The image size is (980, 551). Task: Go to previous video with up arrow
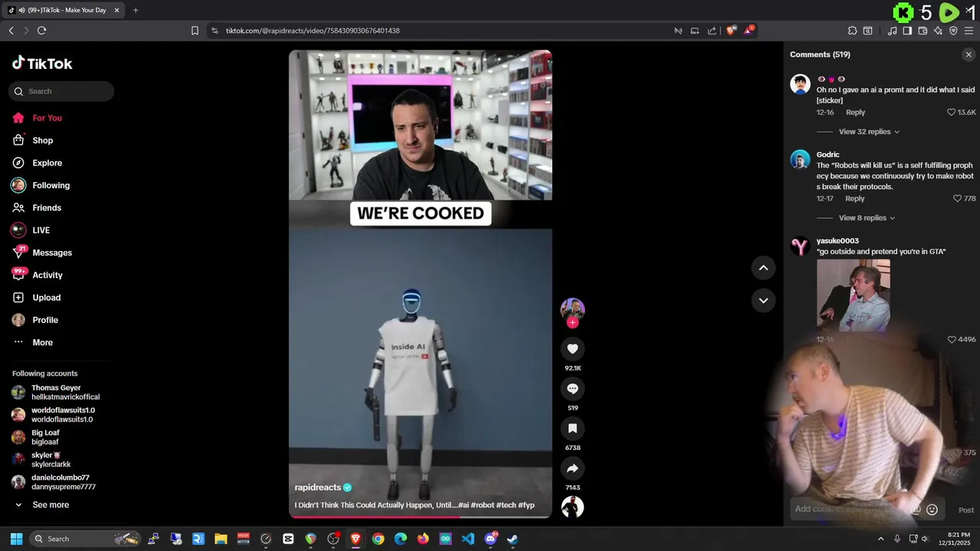763,268
